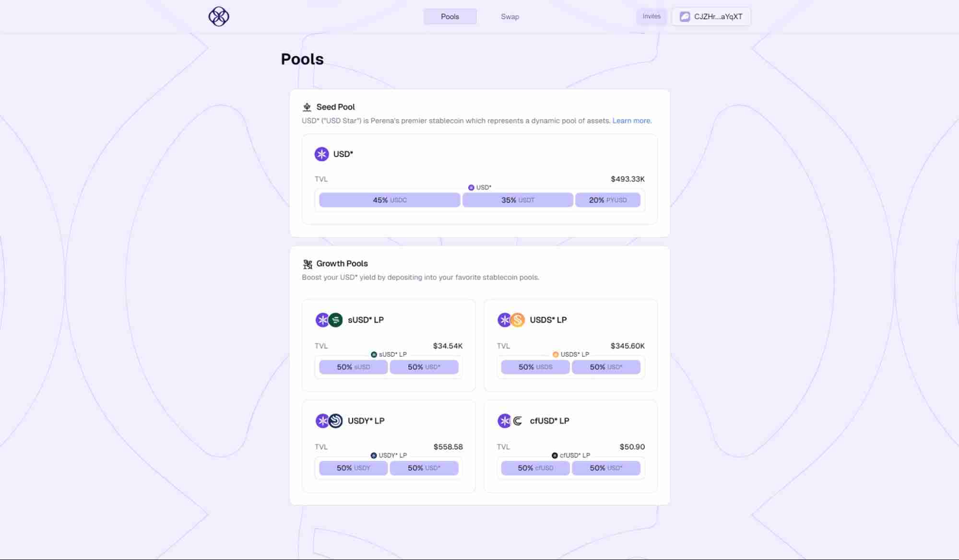The image size is (959, 560).
Task: Click the 50% cfUSD bar segment
Action: click(535, 468)
